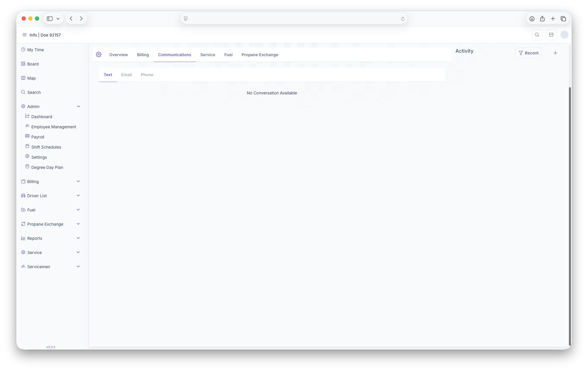Open the user avatar in the top right
Screen dimensions: 588x371
tap(564, 35)
